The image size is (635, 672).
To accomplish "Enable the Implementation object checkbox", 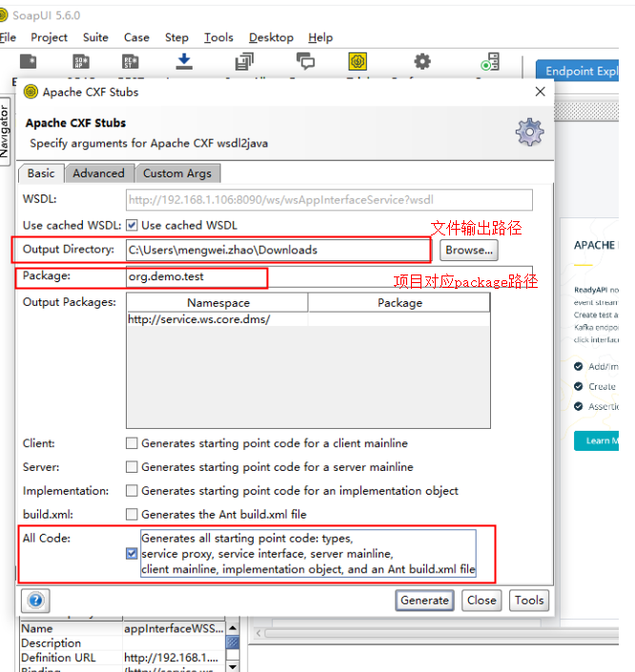I will coord(132,490).
